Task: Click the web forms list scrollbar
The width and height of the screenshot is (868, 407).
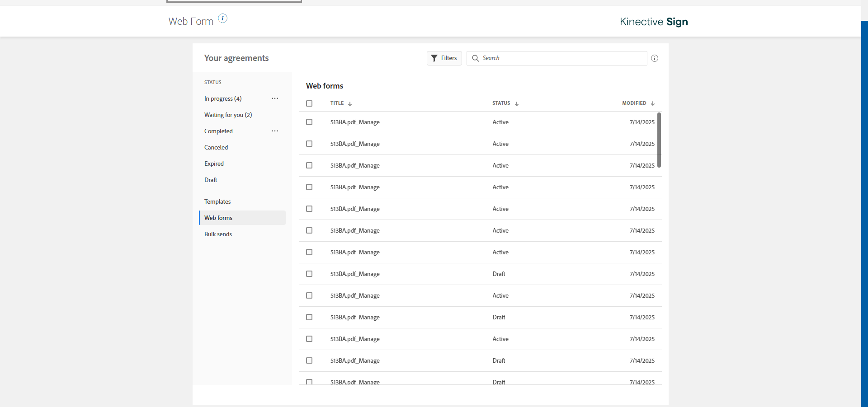Action: click(x=659, y=140)
